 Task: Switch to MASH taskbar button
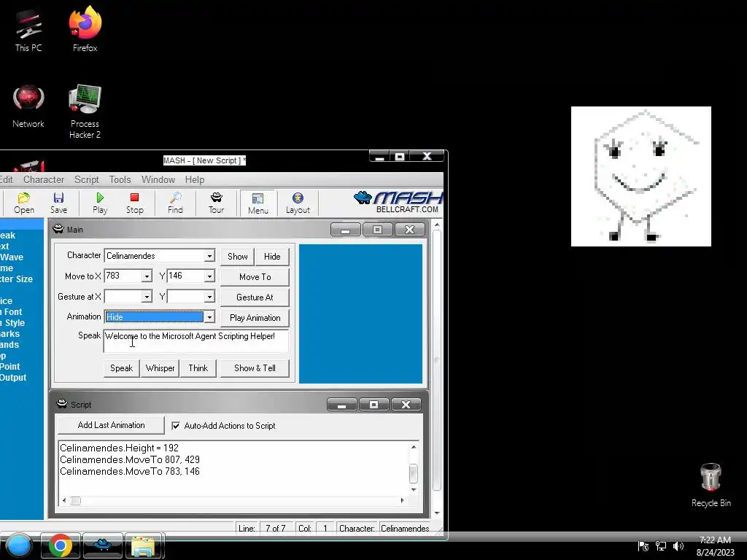tap(102, 545)
